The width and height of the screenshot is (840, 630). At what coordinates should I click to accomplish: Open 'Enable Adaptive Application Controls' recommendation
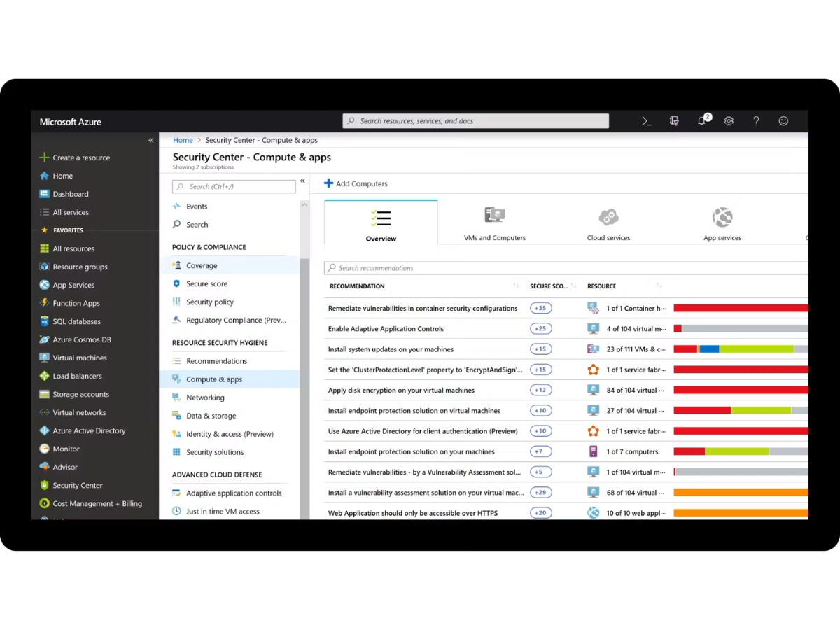[x=386, y=328]
